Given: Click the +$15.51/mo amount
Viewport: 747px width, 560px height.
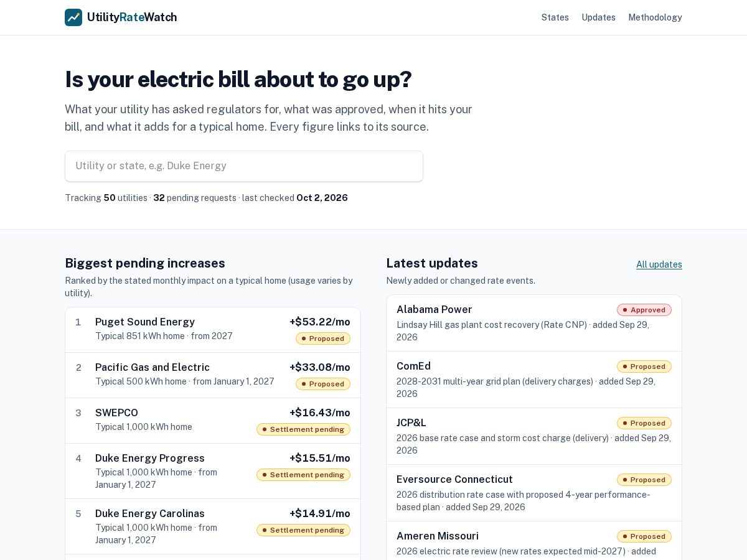Looking at the screenshot, I should [320, 458].
